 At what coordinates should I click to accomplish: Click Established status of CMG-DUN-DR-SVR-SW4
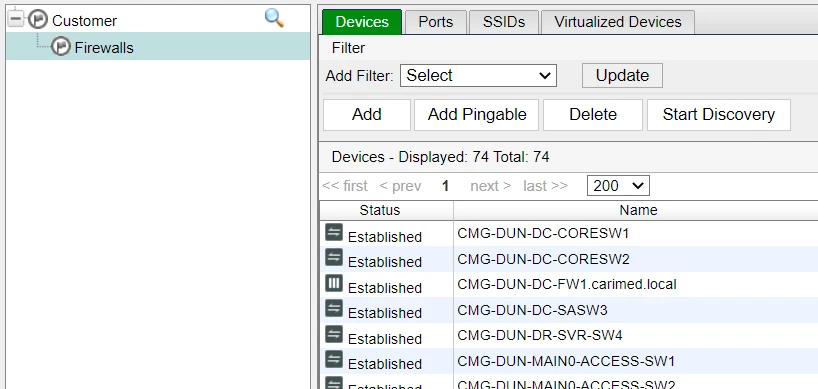pos(385,339)
